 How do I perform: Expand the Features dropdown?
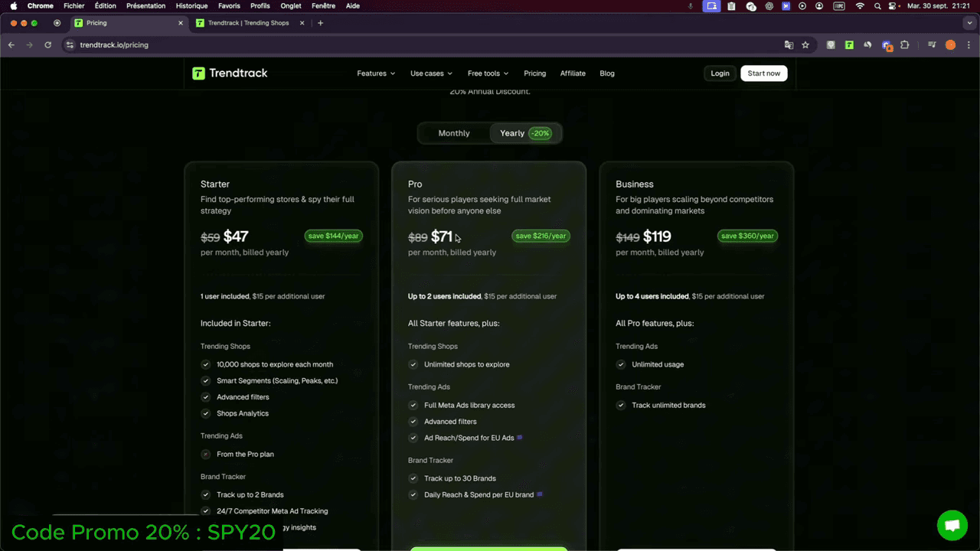(375, 73)
